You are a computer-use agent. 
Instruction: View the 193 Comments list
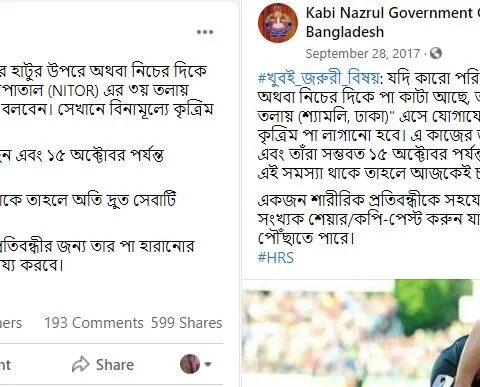pyautogui.click(x=94, y=323)
